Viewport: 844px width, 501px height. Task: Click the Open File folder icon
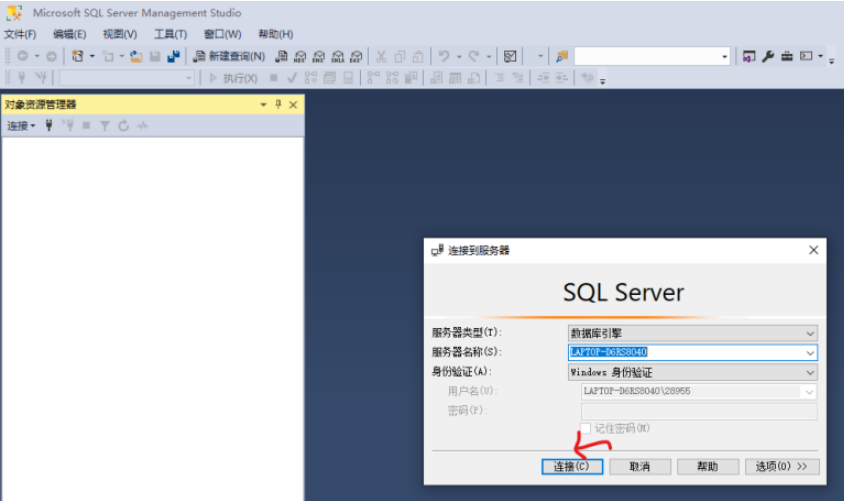coord(136,56)
